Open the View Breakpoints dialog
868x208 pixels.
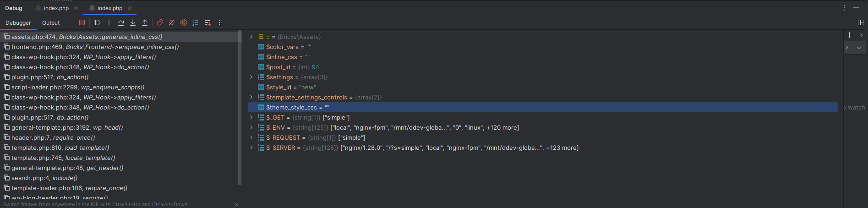click(x=160, y=22)
